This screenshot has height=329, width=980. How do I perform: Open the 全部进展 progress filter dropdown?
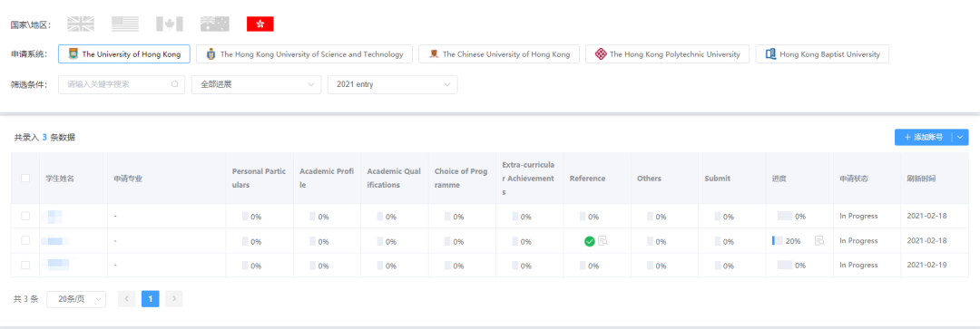[x=256, y=84]
